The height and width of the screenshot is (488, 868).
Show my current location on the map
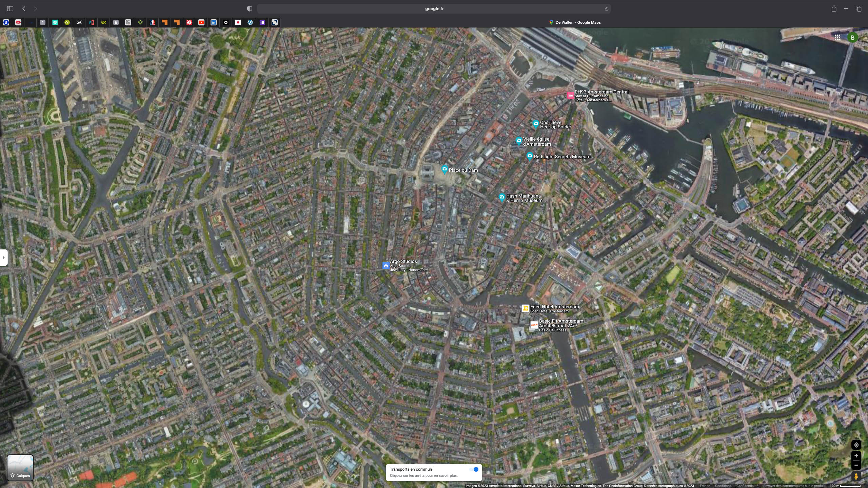point(856,445)
